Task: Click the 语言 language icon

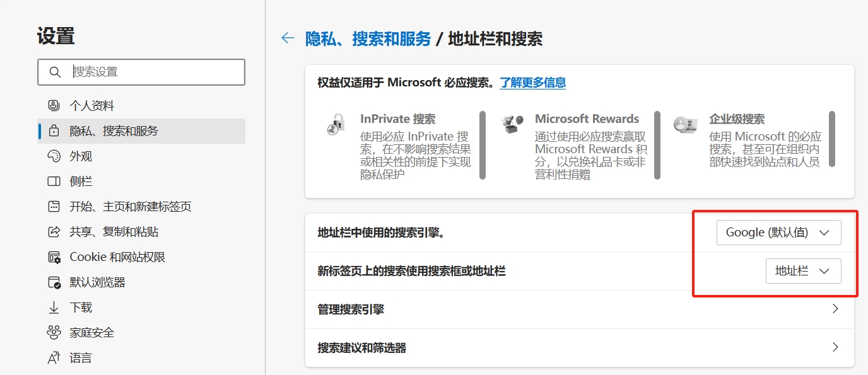Action: tap(54, 358)
